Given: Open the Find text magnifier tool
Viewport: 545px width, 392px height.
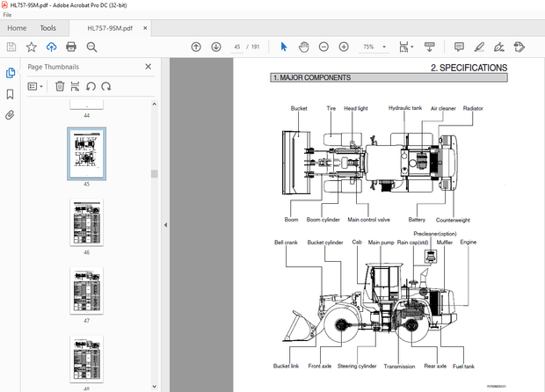Looking at the screenshot, I should click(91, 47).
